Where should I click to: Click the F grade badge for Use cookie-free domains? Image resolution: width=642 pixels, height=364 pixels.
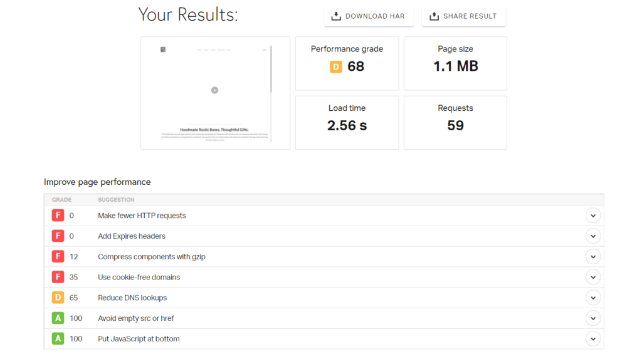point(58,278)
